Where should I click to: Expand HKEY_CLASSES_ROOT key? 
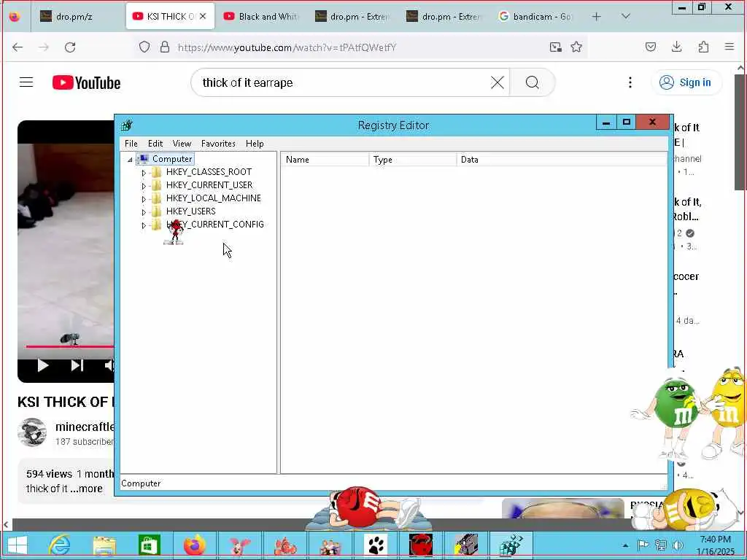point(144,173)
